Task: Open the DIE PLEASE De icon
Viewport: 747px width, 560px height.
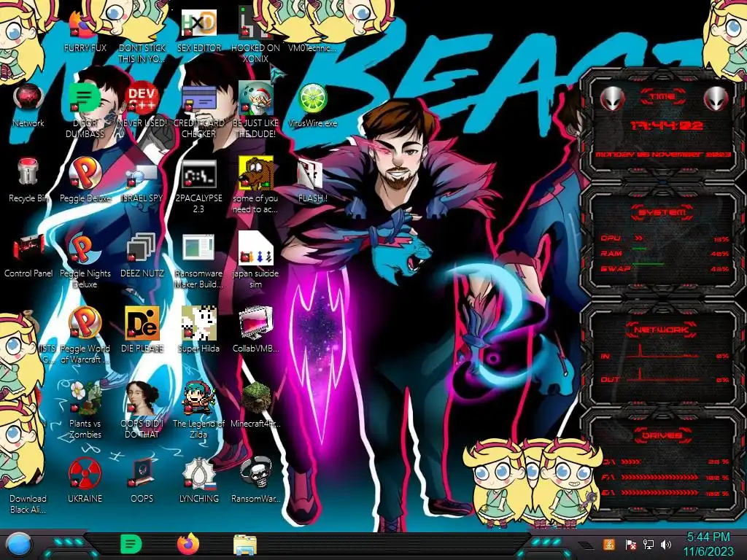Action: (142, 330)
